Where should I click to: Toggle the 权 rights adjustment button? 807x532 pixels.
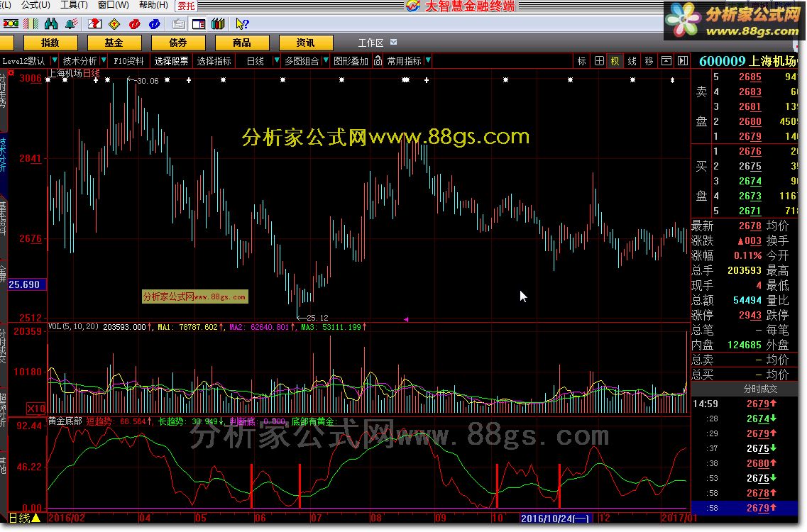[615, 61]
